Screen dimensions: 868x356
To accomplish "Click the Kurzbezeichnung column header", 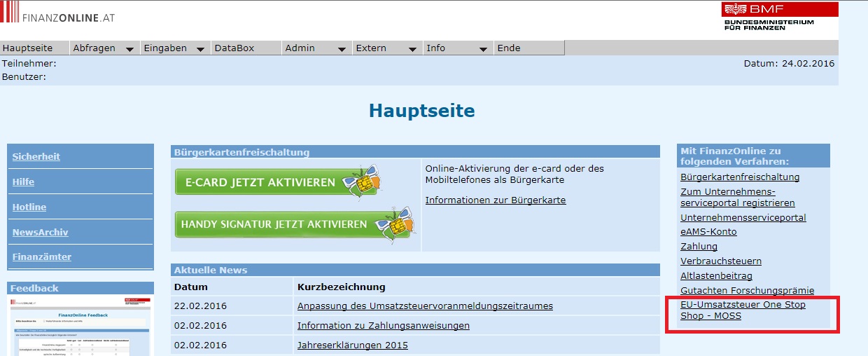I will click(342, 287).
